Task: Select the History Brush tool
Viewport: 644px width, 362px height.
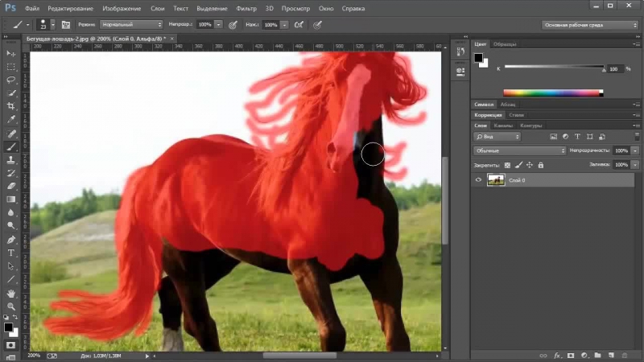Action: point(10,173)
